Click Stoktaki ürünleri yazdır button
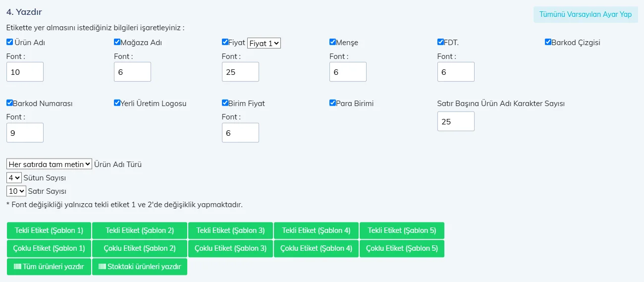Image resolution: width=644 pixels, height=282 pixels. [x=140, y=267]
